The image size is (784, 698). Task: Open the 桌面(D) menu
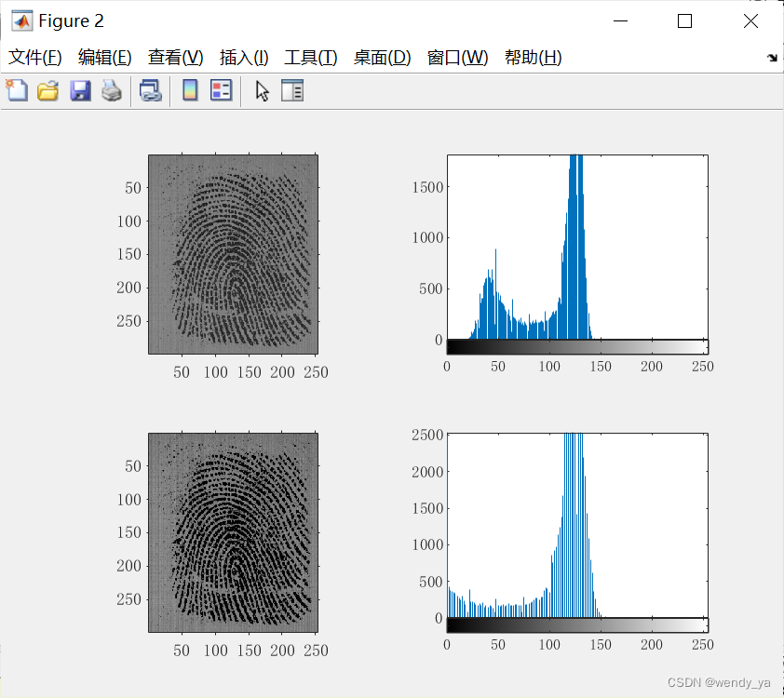pyautogui.click(x=382, y=58)
